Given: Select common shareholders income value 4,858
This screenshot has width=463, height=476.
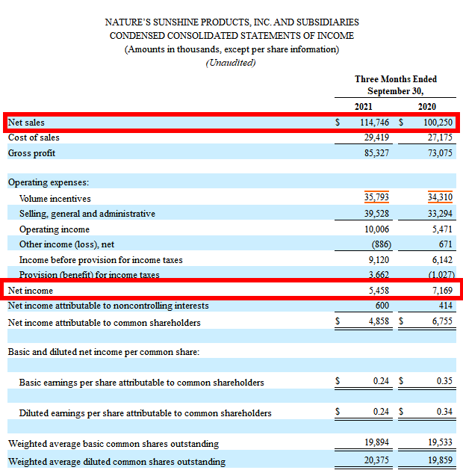Looking at the screenshot, I should coord(379,321).
